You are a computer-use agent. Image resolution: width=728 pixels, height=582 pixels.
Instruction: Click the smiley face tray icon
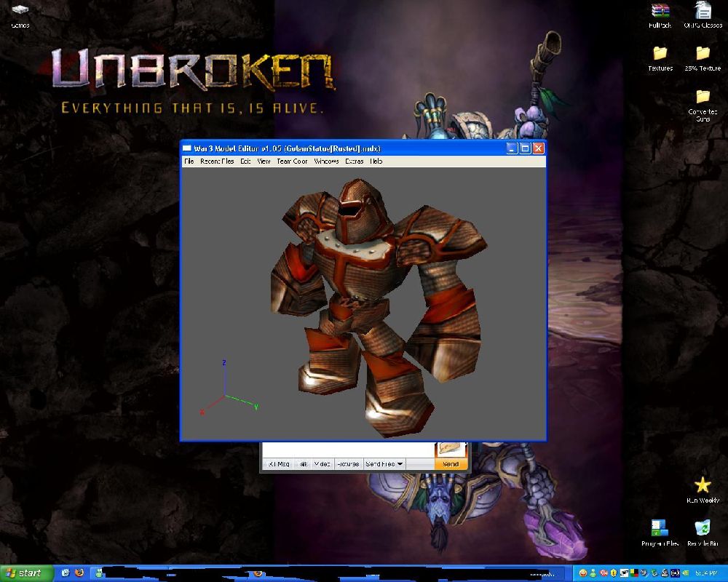(582, 573)
